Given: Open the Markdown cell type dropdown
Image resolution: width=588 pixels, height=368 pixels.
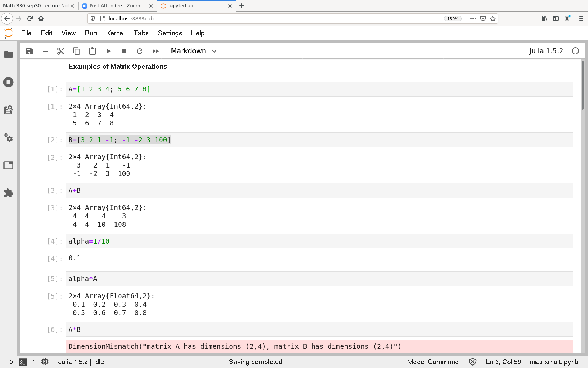Looking at the screenshot, I should (x=194, y=51).
